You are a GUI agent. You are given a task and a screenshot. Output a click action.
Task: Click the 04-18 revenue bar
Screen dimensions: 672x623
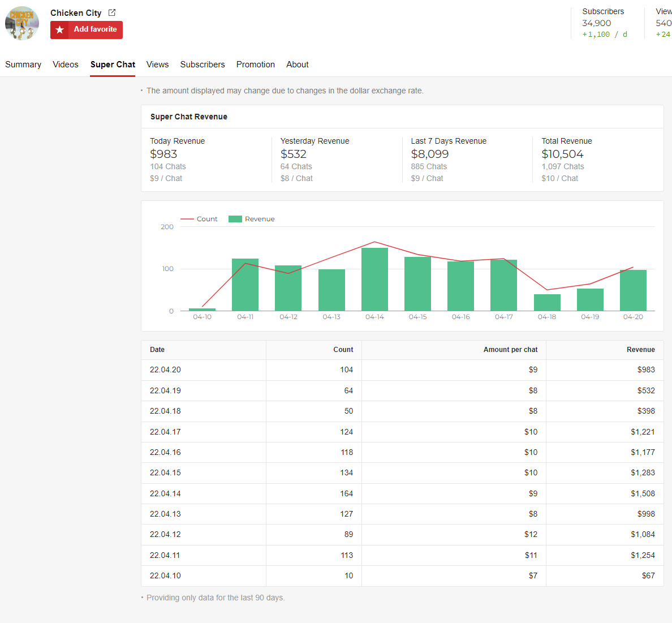(547, 302)
